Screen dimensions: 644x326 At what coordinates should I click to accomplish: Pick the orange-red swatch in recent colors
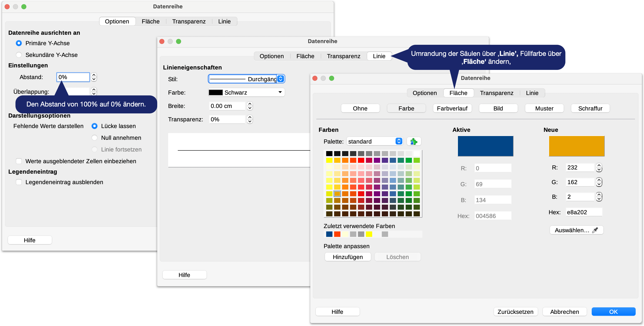[x=337, y=234]
